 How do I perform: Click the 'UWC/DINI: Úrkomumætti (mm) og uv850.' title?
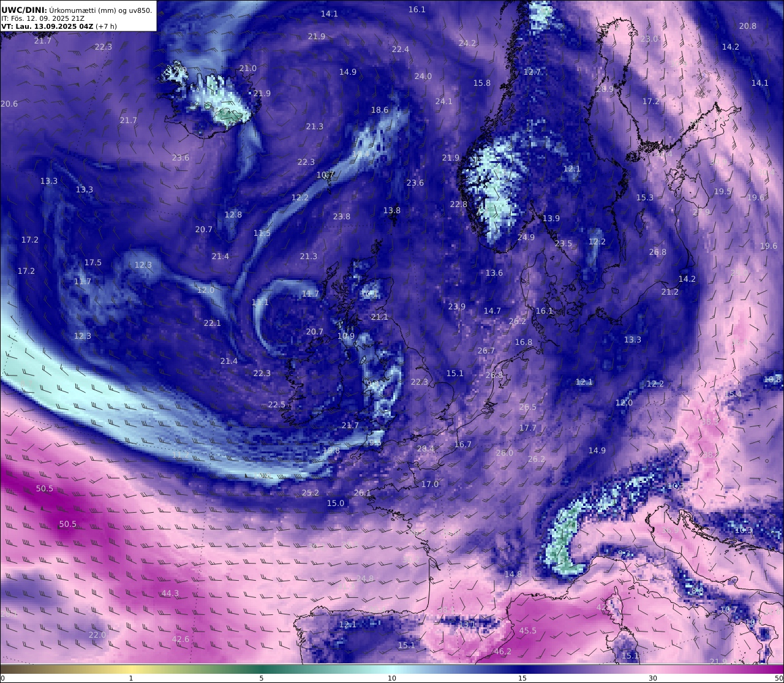pos(77,10)
